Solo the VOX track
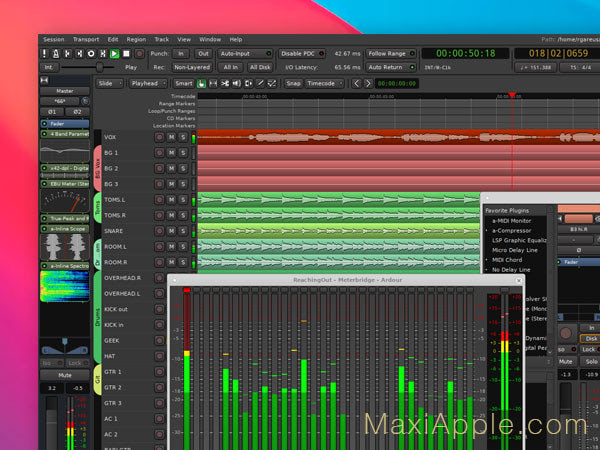The width and height of the screenshot is (600, 450). coord(183,137)
